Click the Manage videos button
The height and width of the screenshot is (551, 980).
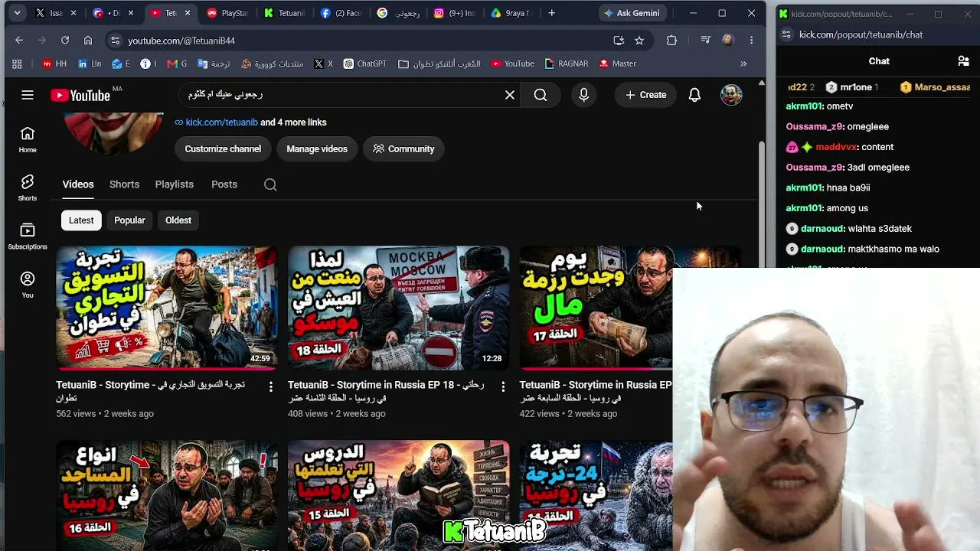[x=317, y=149]
